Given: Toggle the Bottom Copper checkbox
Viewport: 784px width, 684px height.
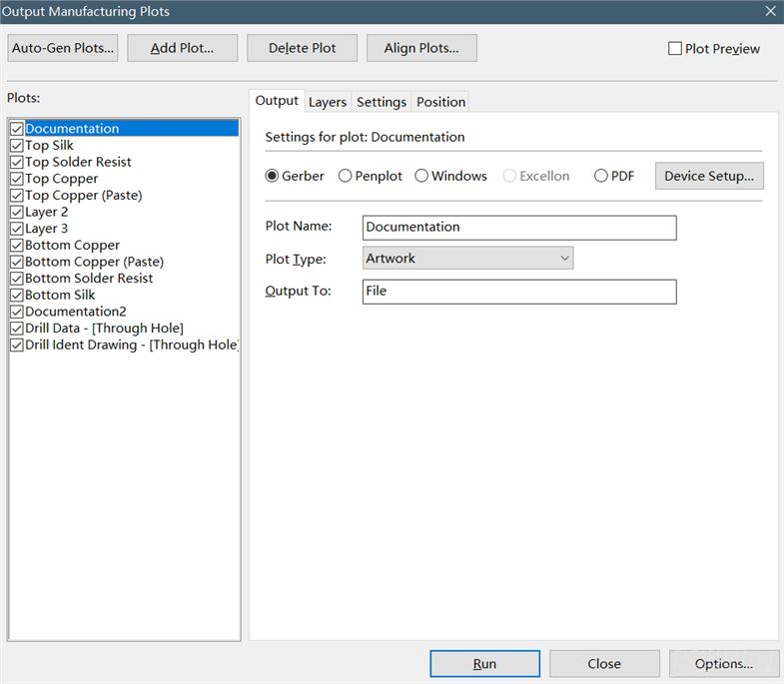Looking at the screenshot, I should 17,245.
